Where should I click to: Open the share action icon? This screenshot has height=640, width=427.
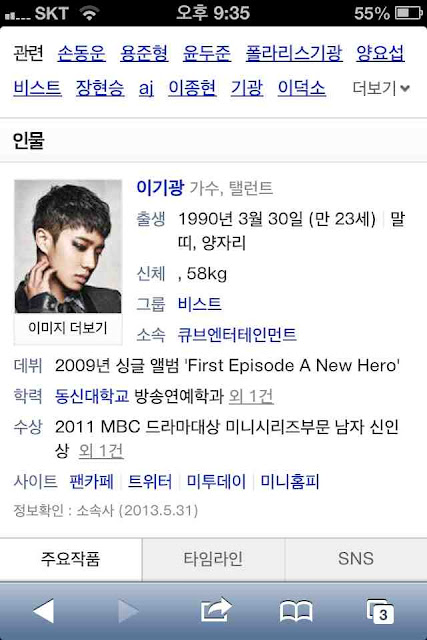pyautogui.click(x=216, y=610)
